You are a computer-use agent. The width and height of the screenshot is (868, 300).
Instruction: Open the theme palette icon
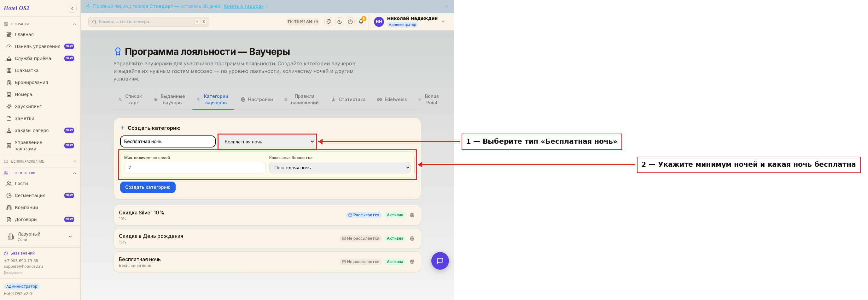tap(329, 21)
